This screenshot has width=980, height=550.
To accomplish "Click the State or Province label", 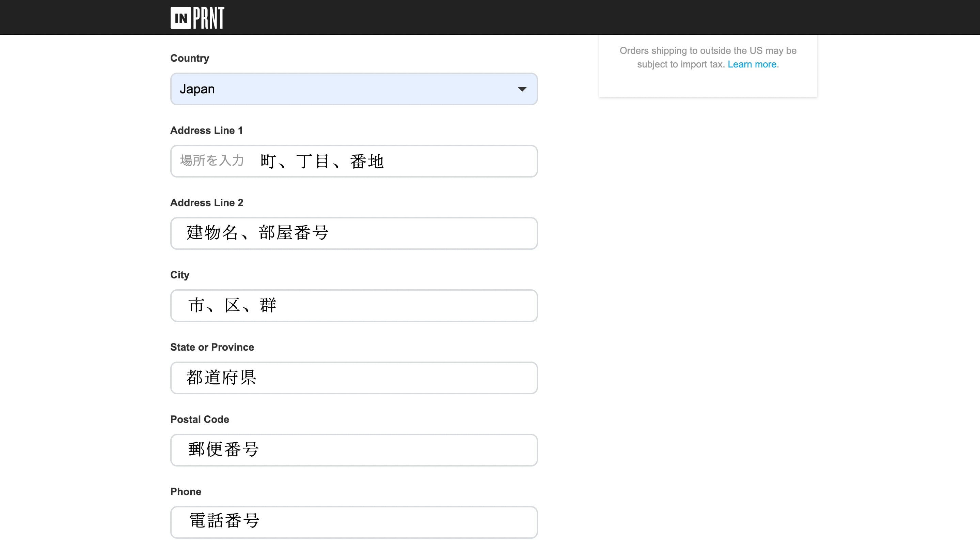I will pyautogui.click(x=212, y=347).
